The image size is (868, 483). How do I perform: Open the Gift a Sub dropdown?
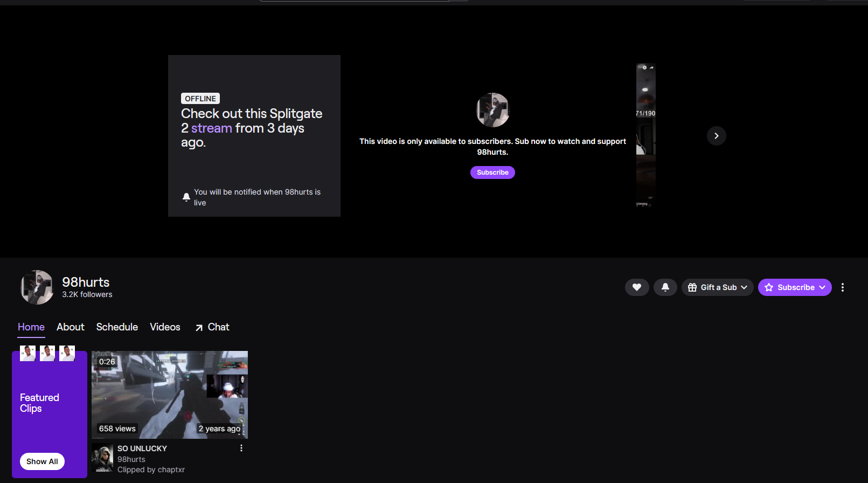(x=717, y=287)
